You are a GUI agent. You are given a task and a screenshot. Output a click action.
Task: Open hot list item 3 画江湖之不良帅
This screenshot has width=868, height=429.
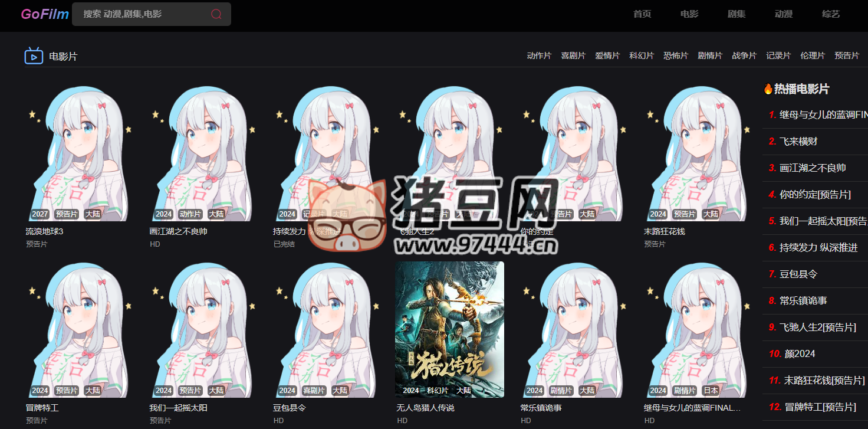815,168
